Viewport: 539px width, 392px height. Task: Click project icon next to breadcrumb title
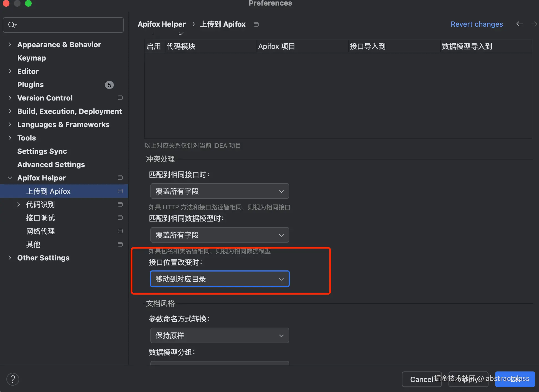pyautogui.click(x=256, y=24)
